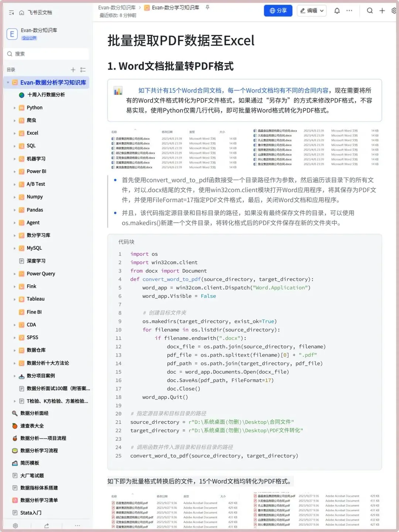Screen dimensions: 399x532
Task: Open more dots at sidebar bottom
Action: tap(77, 525)
